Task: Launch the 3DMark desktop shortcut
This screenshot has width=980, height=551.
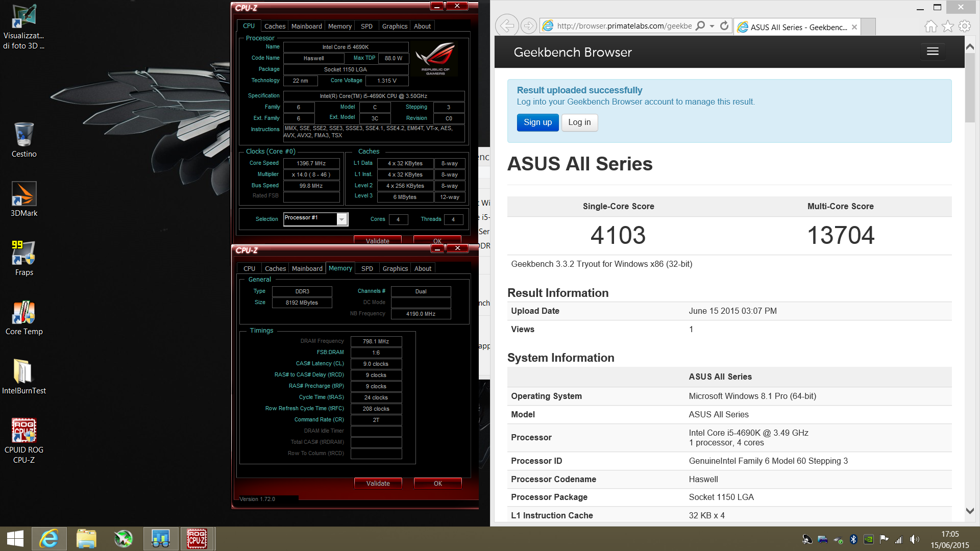Action: [x=24, y=199]
